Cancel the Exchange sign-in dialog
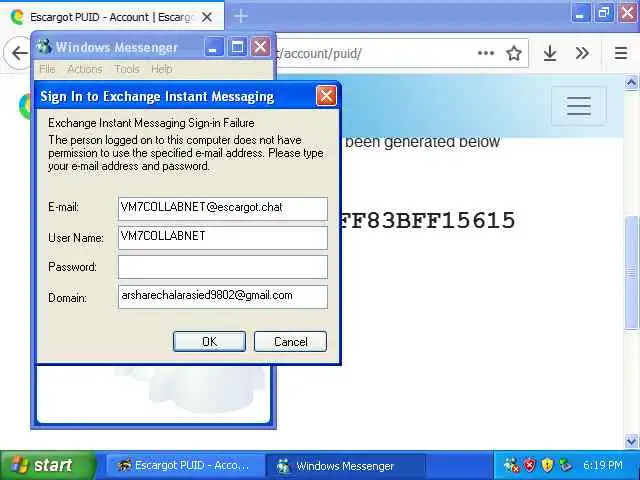This screenshot has height=480, width=640. click(290, 341)
